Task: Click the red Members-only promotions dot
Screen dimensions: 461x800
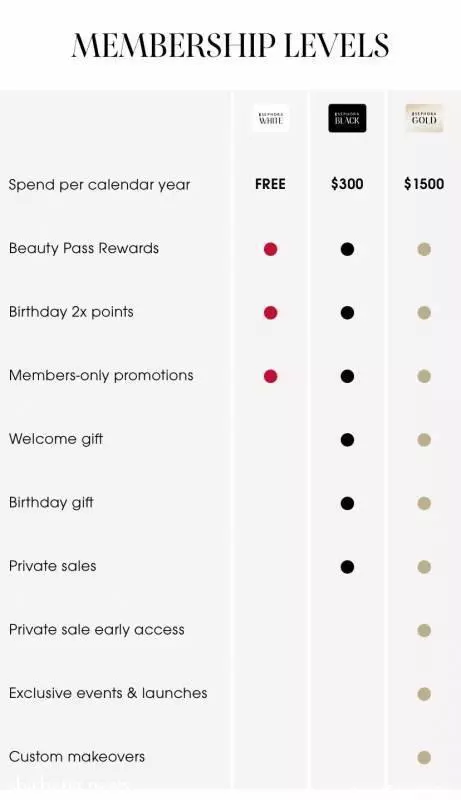Action: (271, 377)
